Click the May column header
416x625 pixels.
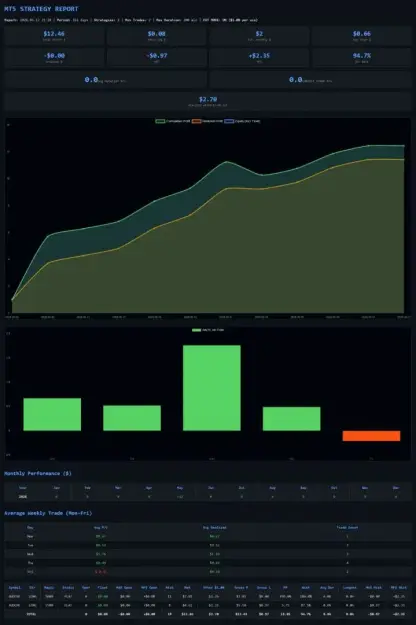[180, 487]
